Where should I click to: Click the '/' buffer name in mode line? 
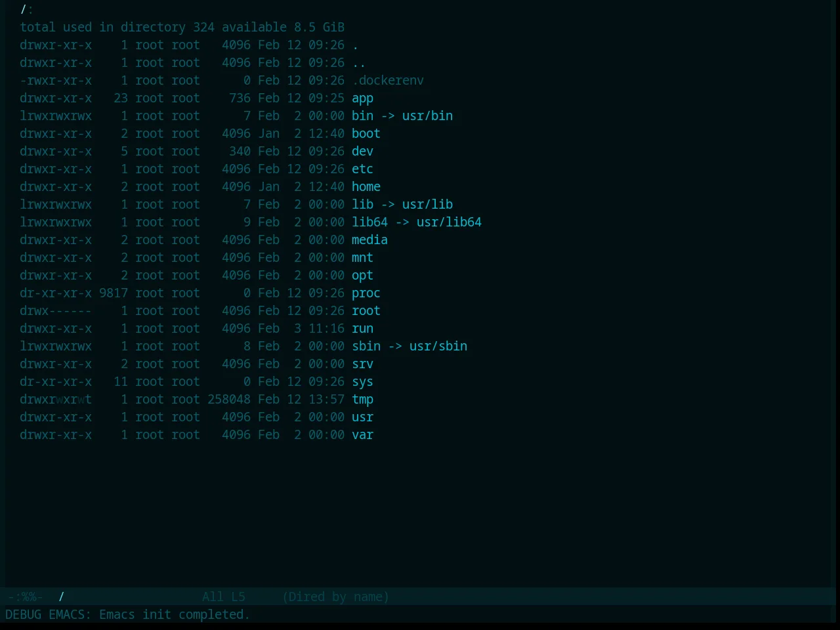62,597
